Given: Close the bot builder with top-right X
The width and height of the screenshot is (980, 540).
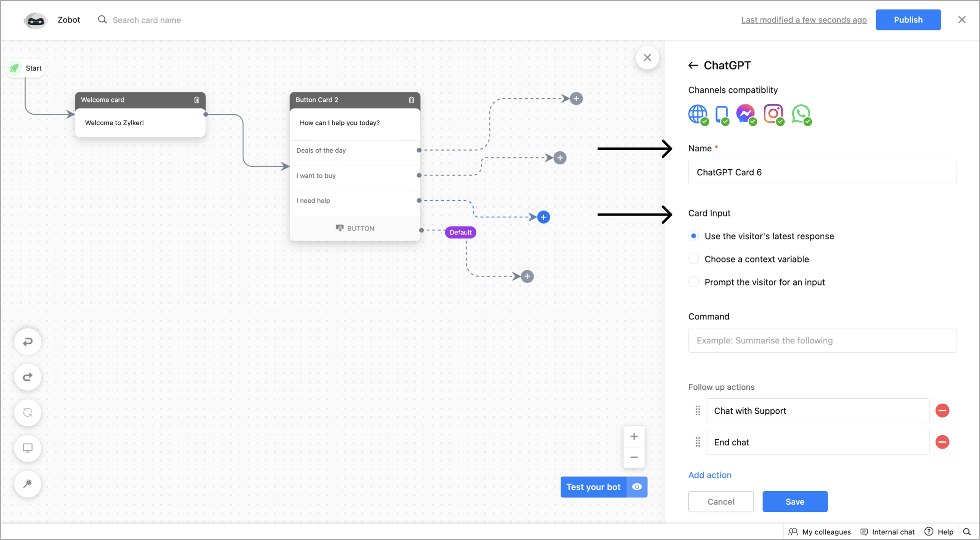Looking at the screenshot, I should pyautogui.click(x=962, y=20).
